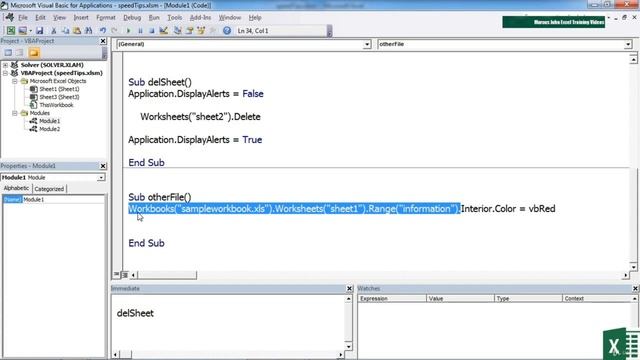Click the View Object icon in Project panel

tap(20, 53)
